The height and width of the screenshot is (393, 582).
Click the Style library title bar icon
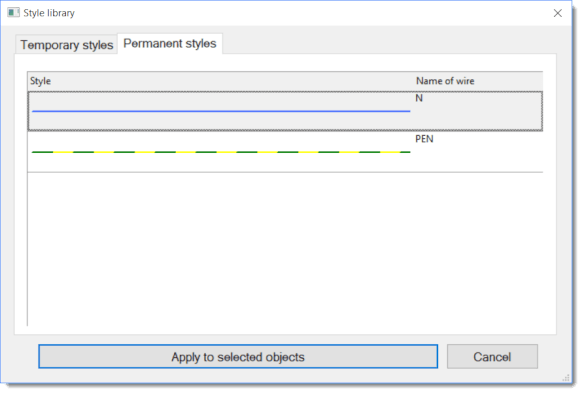(13, 13)
